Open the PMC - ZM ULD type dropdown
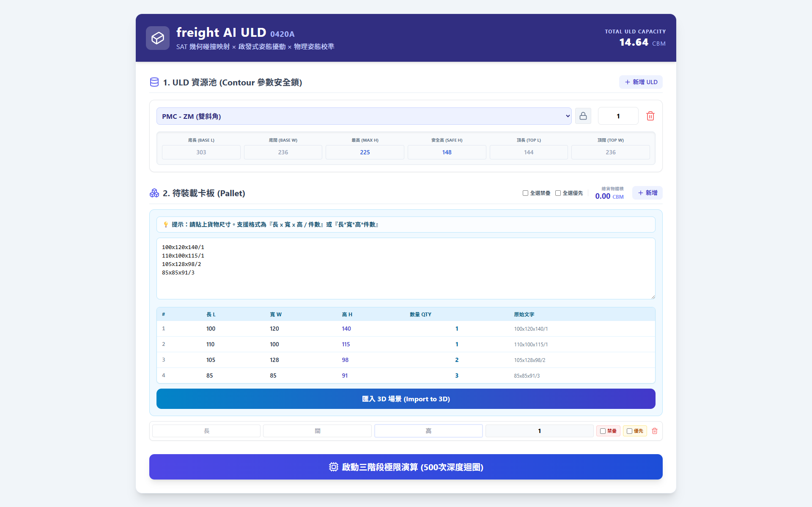This screenshot has height=507, width=812. click(364, 116)
